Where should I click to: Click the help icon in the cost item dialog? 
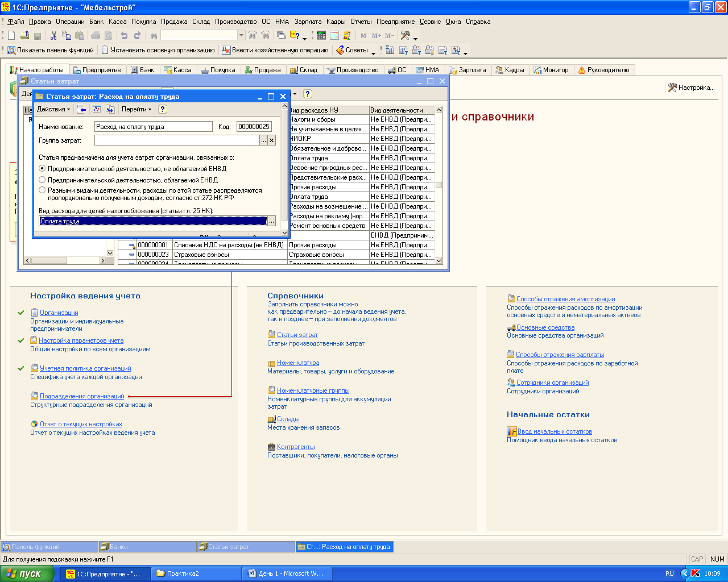tap(163, 109)
